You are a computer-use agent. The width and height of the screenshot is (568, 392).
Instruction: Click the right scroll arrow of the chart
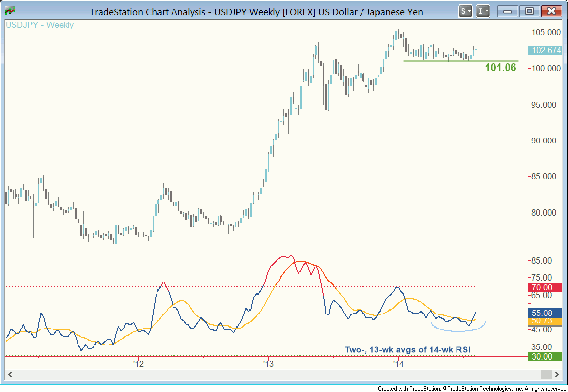tap(558, 374)
